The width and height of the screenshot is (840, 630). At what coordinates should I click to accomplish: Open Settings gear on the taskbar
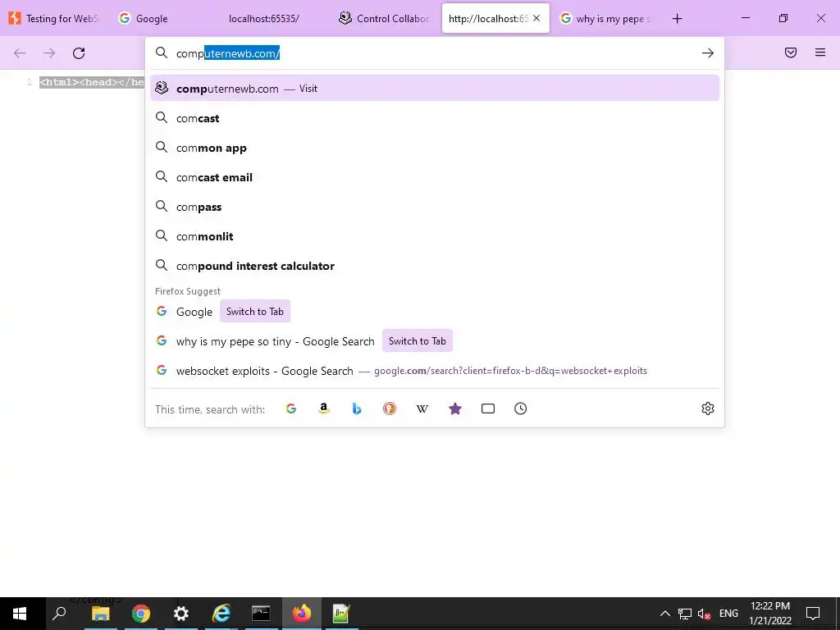181,614
